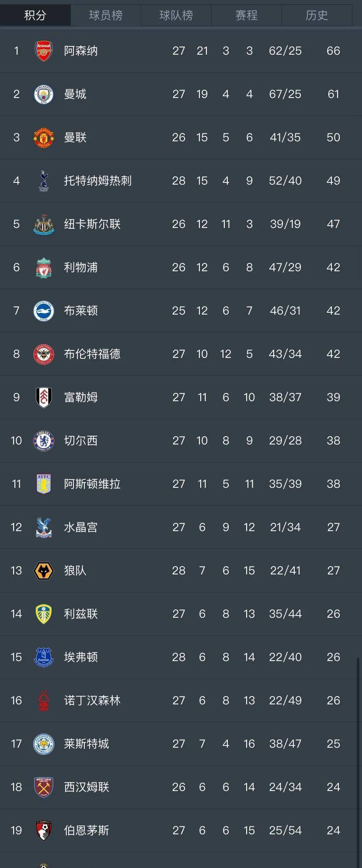The height and width of the screenshot is (868, 362).
Task: Open the 赛程 tab
Action: (247, 15)
